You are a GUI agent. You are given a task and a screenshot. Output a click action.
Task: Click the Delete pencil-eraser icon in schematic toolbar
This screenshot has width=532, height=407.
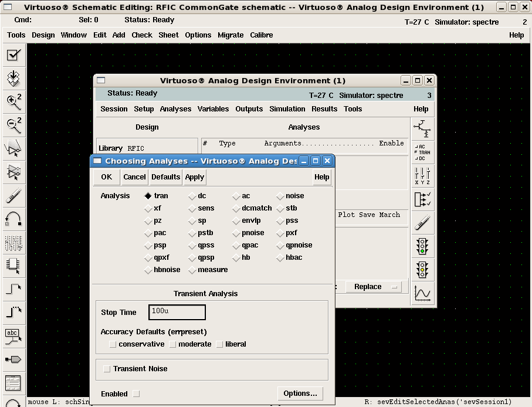tap(14, 196)
